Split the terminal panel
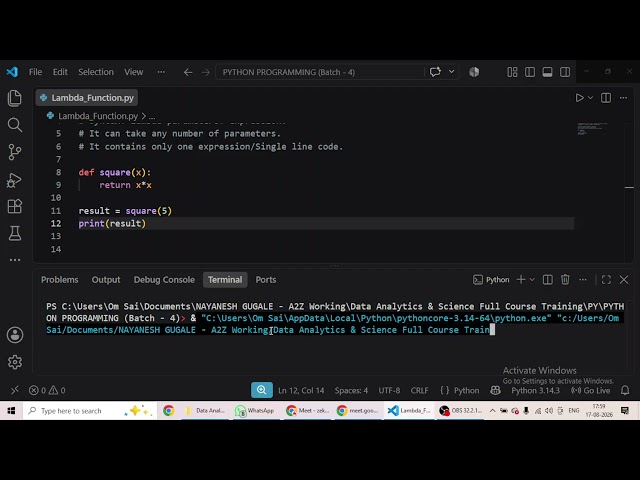 click(x=548, y=280)
